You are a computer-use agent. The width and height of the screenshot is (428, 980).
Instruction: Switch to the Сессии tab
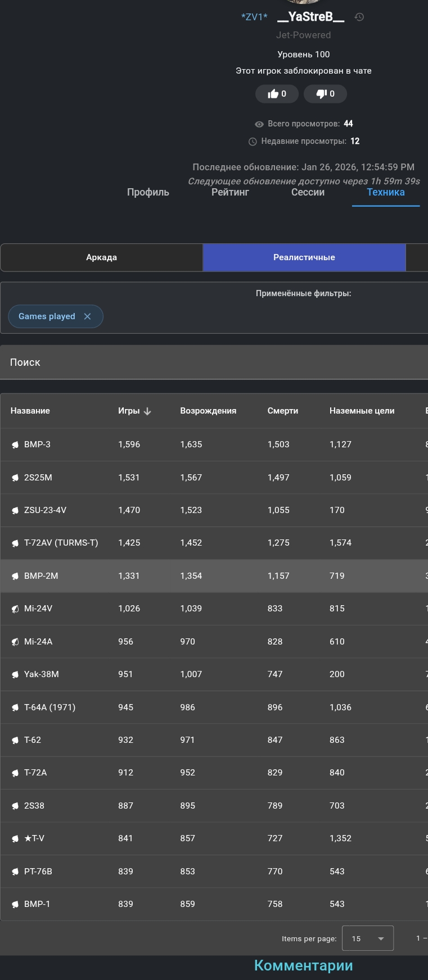pyautogui.click(x=308, y=192)
